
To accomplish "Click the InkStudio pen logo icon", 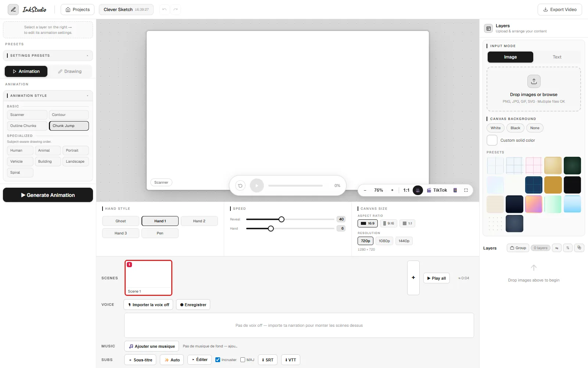I will 13,10.
